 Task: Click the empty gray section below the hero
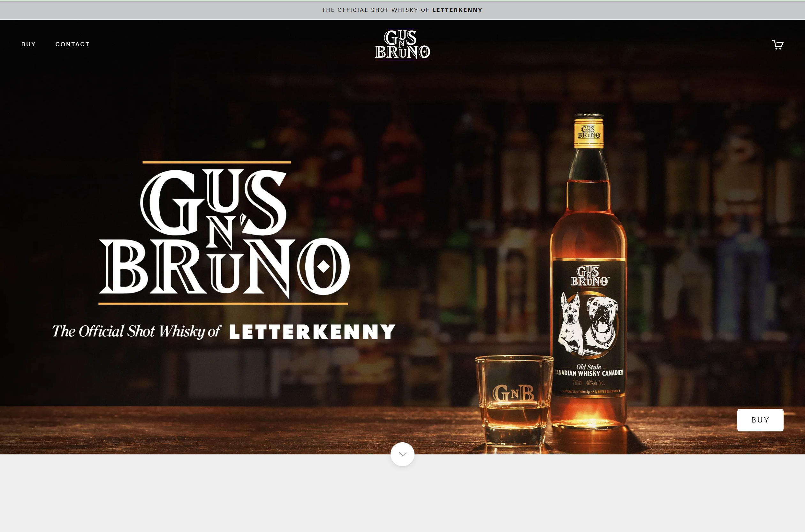[x=402, y=502]
